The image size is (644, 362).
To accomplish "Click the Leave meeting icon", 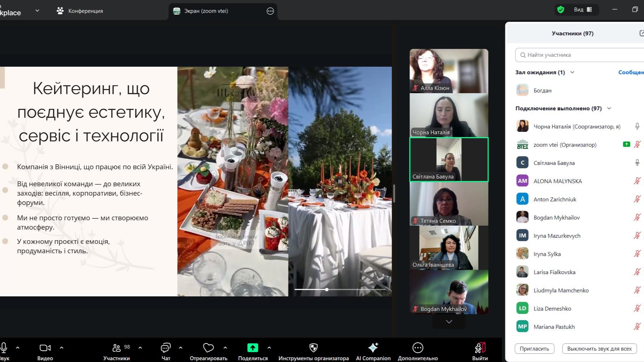I will coord(480,348).
